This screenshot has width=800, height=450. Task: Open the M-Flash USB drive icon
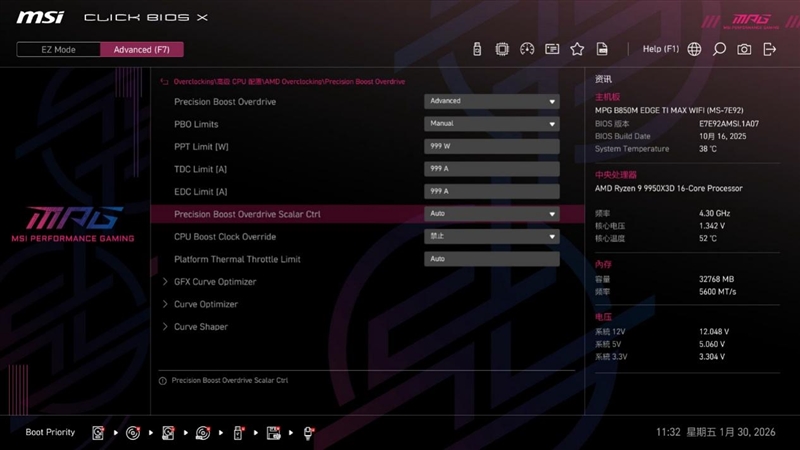click(x=477, y=49)
